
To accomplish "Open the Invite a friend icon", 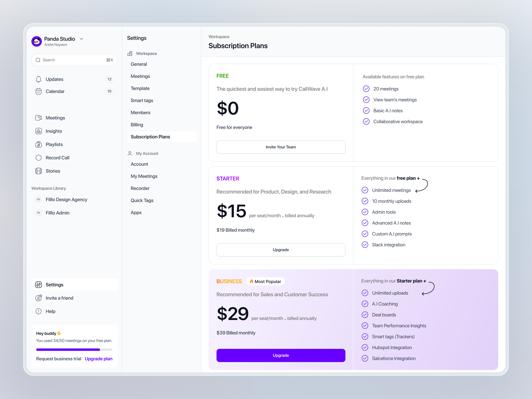I will point(39,298).
